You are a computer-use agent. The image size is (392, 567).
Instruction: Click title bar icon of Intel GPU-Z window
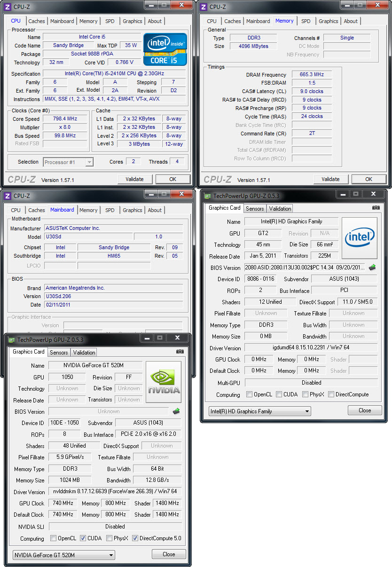(207, 196)
